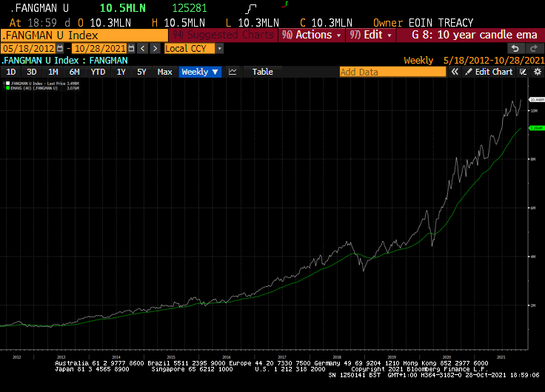
Task: Open the chart type line icon
Action: (233, 72)
